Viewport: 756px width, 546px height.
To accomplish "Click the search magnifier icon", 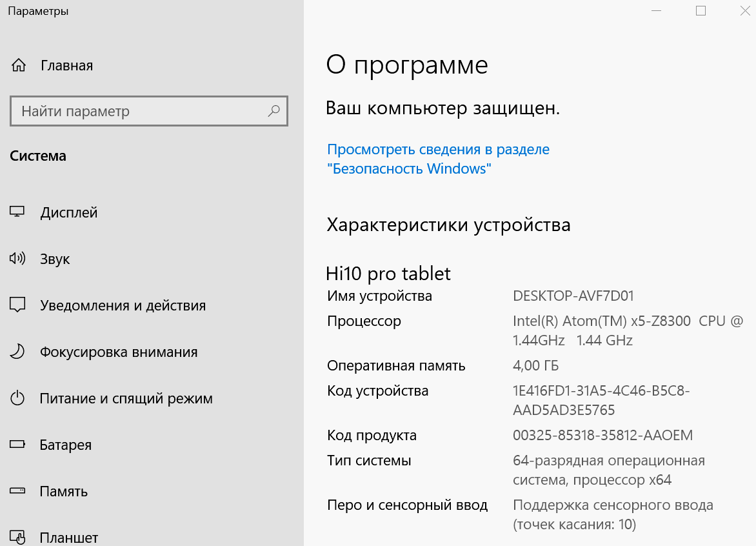I will pyautogui.click(x=274, y=111).
